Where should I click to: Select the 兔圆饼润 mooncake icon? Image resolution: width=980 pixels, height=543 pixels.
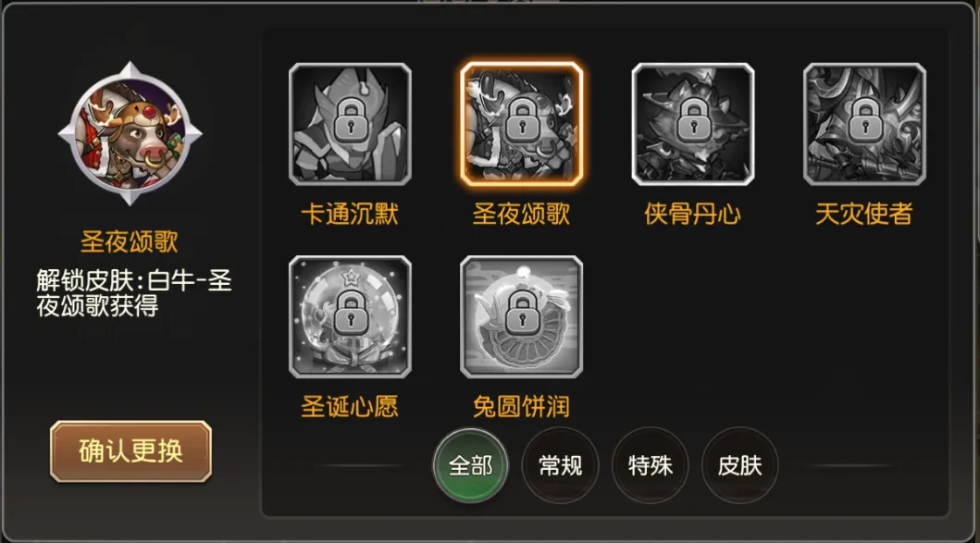point(521,316)
